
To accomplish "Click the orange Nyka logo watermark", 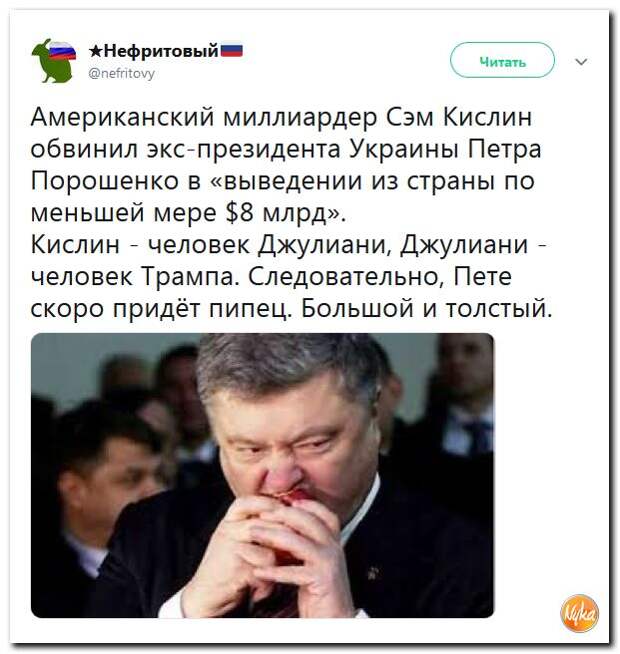I will (580, 613).
